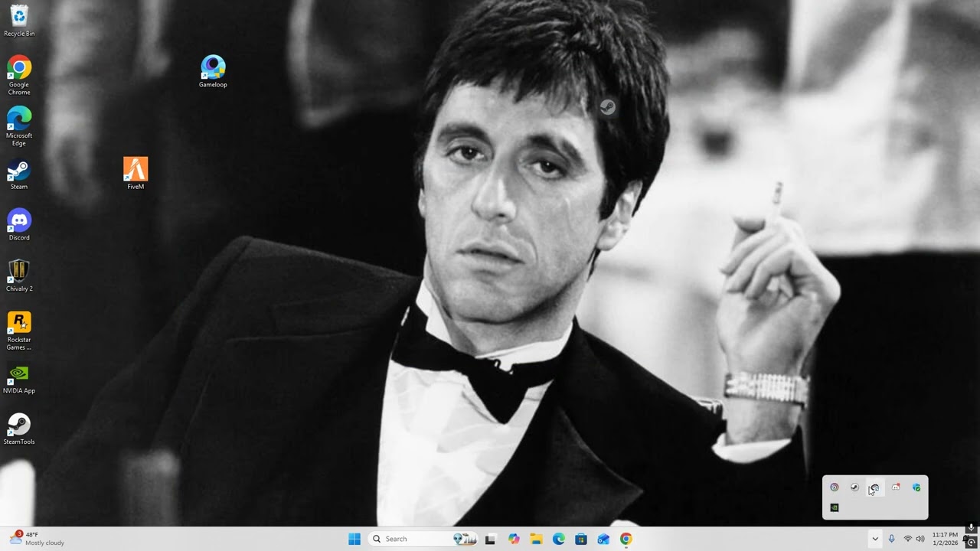Open File Explorer from the taskbar
This screenshot has height=551, width=980.
(536, 539)
